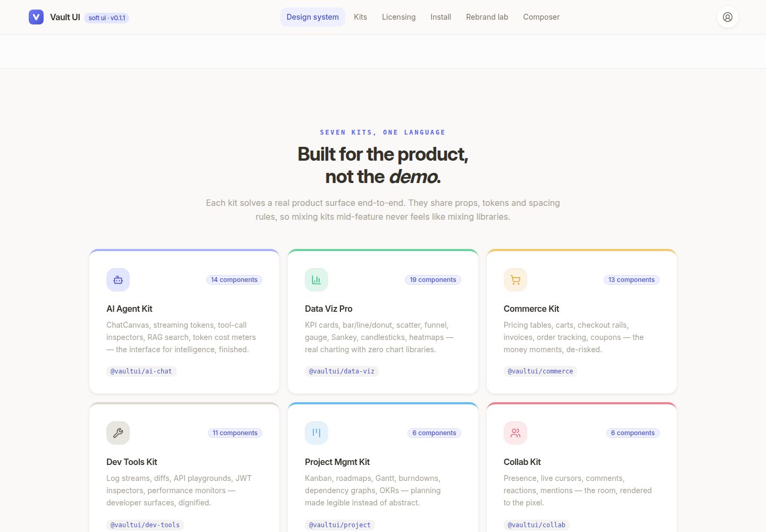Open the Licensing nav item
Image resolution: width=766 pixels, height=532 pixels.
399,17
